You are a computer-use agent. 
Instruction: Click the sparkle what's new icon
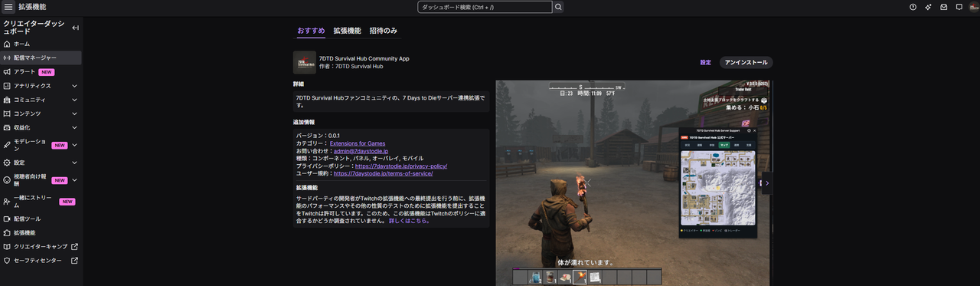click(929, 7)
